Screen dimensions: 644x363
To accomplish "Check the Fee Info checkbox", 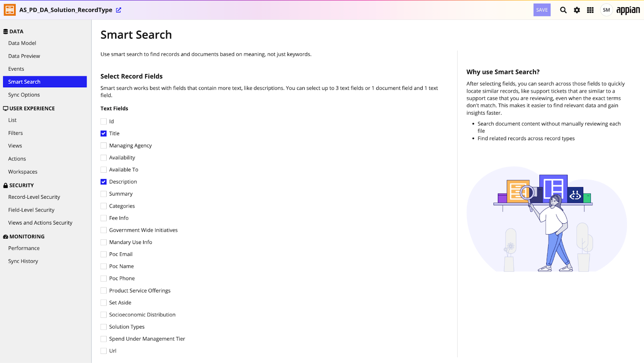I will point(103,218).
